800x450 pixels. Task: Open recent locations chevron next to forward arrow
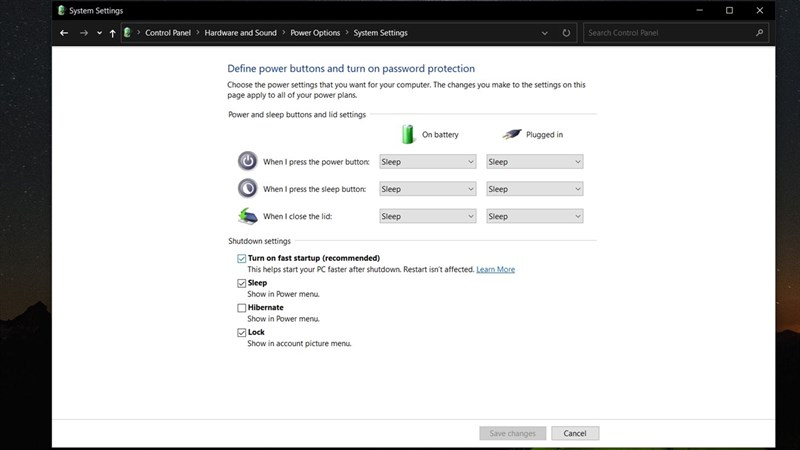coord(99,33)
